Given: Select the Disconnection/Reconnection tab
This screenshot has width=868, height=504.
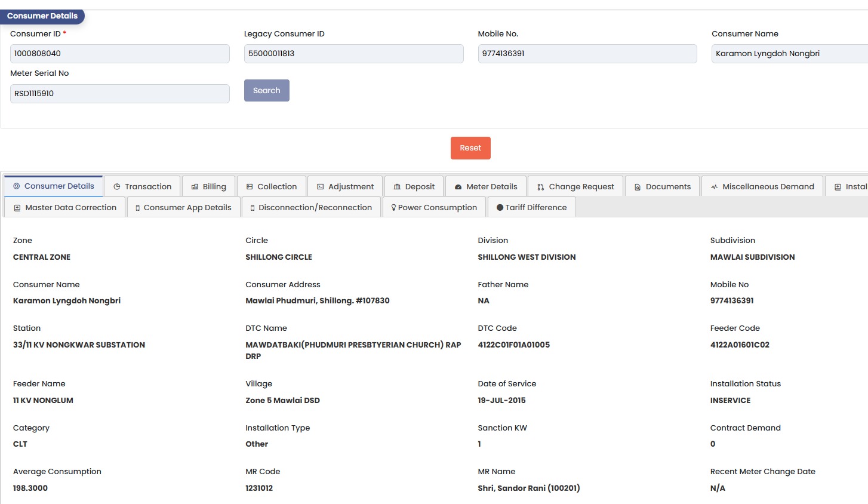Looking at the screenshot, I should (311, 207).
